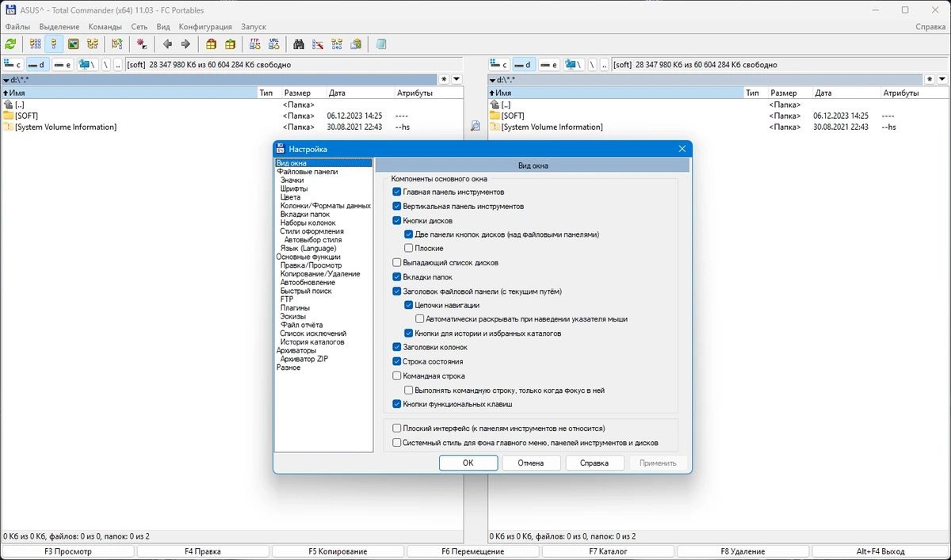Click the Unpack files icon with up arrow

pyautogui.click(x=230, y=44)
